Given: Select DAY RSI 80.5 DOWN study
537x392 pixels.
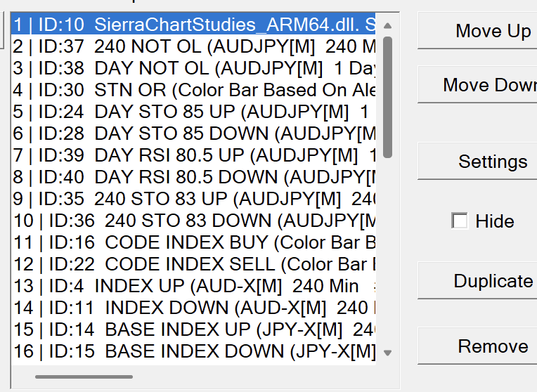Looking at the screenshot, I should [193, 177].
